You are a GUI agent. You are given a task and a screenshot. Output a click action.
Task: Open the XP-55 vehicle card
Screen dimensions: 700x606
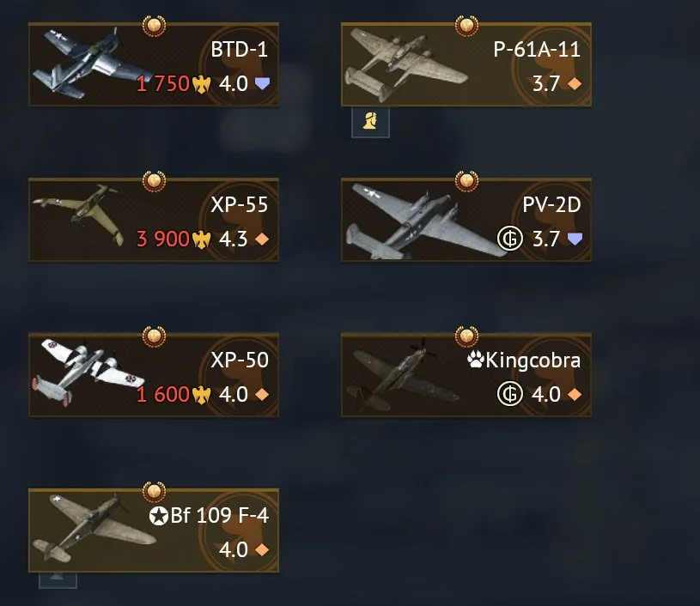coord(154,220)
